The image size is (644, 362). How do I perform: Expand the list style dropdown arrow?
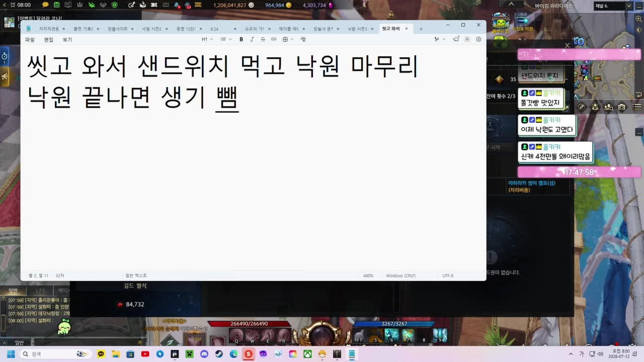(x=230, y=39)
